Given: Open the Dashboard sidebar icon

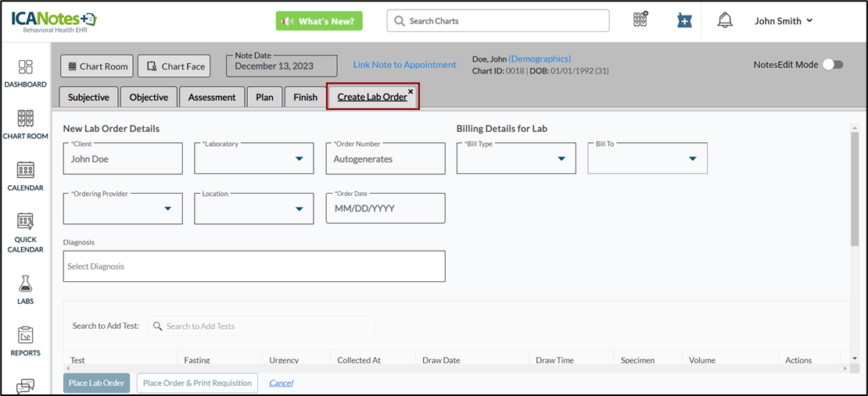Looking at the screenshot, I should pos(26,69).
